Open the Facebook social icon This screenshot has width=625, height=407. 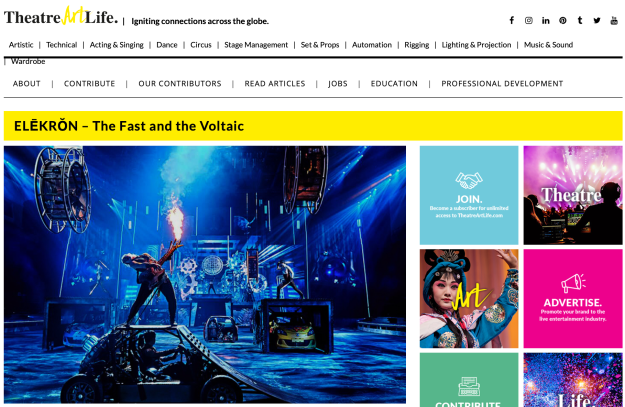click(x=511, y=20)
